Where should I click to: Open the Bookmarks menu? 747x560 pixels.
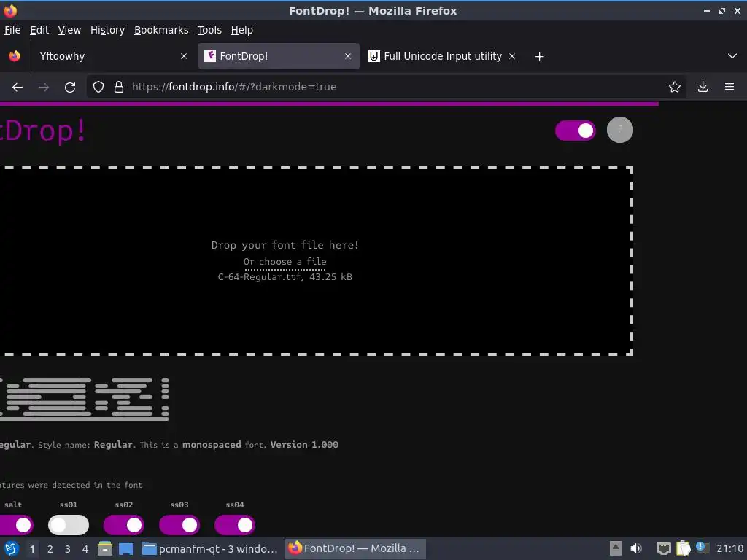[x=161, y=30]
